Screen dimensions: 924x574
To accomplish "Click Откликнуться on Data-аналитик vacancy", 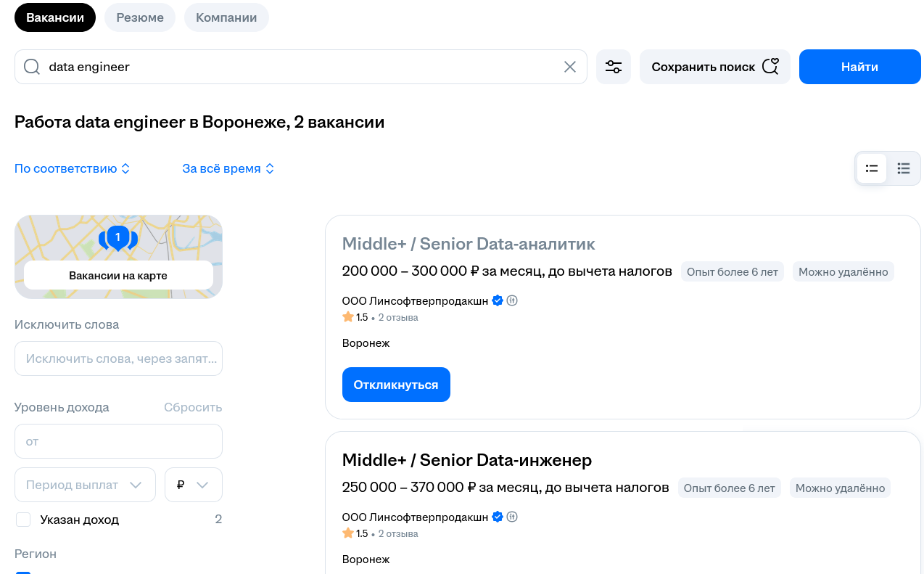I will (x=396, y=385).
